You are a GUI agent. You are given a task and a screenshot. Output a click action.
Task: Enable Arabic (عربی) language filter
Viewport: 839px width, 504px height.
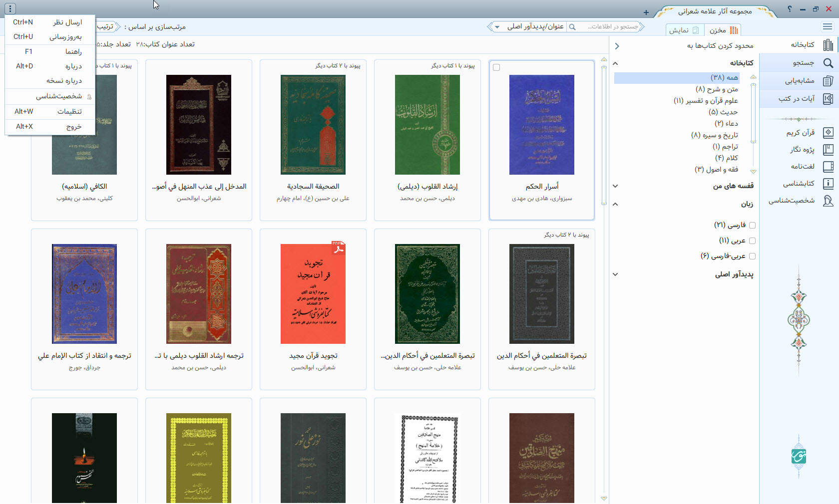pyautogui.click(x=753, y=241)
